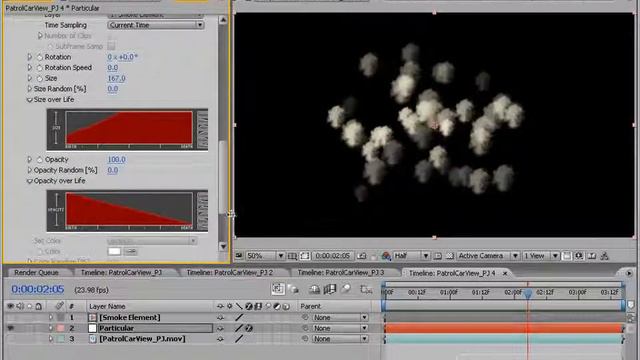This screenshot has width=640, height=360.
Task: Click the Rotation value 0 x +0.0°
Action: pos(122,57)
